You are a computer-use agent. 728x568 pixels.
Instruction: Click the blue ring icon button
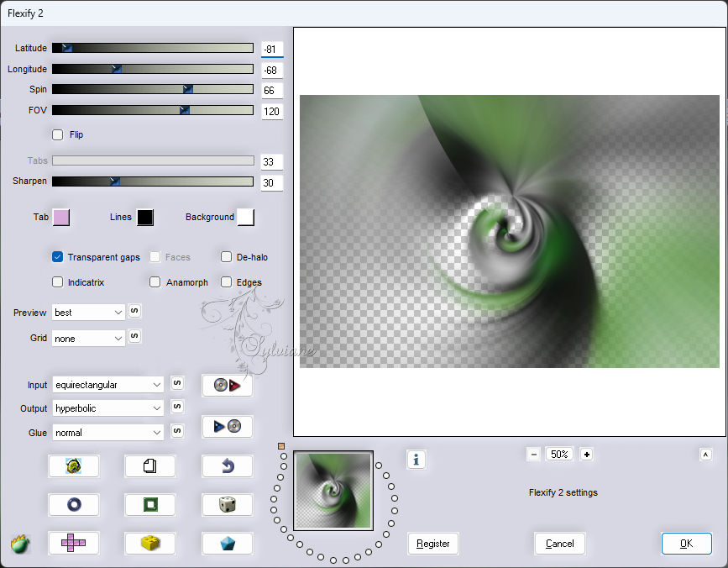(x=73, y=504)
